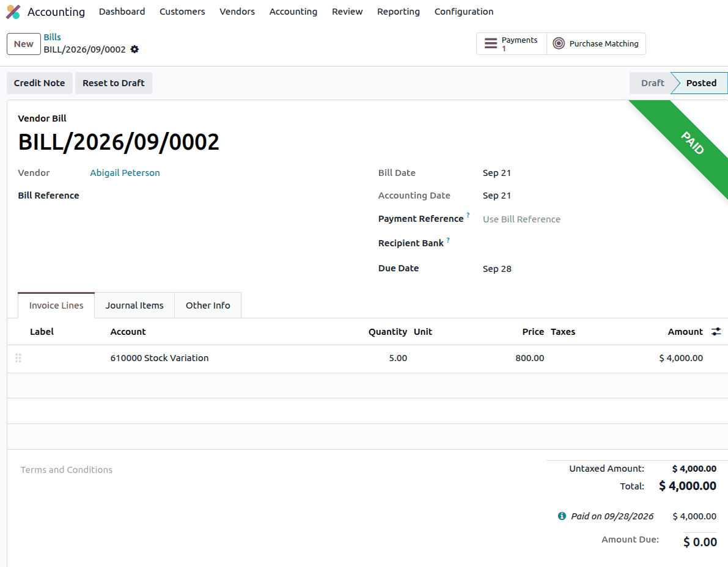Go back via the Bills breadcrumb link
This screenshot has width=728, height=567.
pos(53,37)
